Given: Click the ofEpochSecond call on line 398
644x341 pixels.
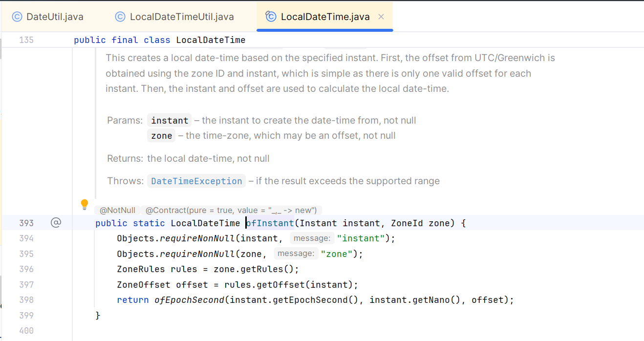Looking at the screenshot, I should (191, 299).
